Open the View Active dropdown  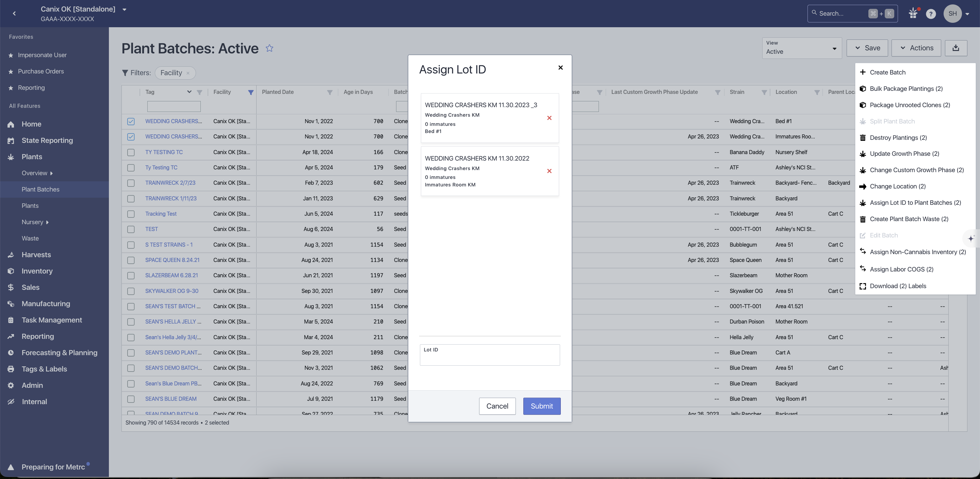tap(801, 48)
